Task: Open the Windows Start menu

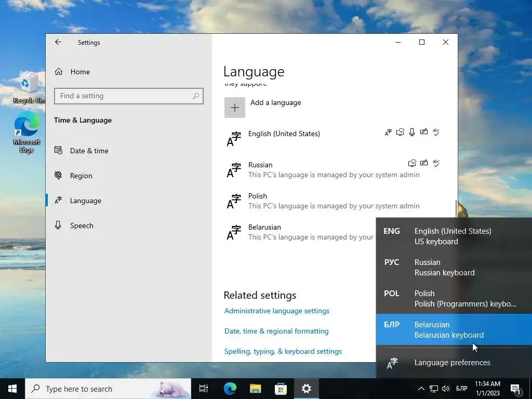Action: 12,389
